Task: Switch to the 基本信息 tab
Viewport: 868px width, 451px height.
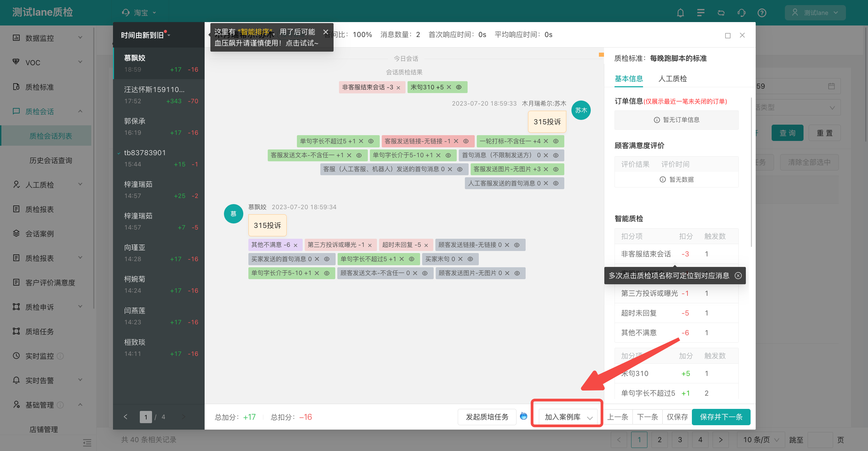Action: point(629,79)
